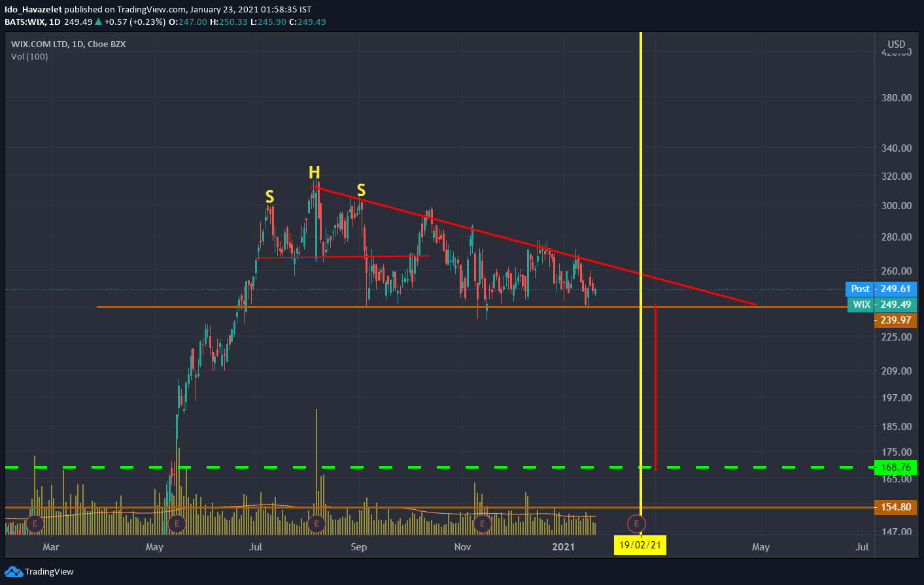Click the 260.00 price axis value
The image size is (924, 585).
point(897,271)
